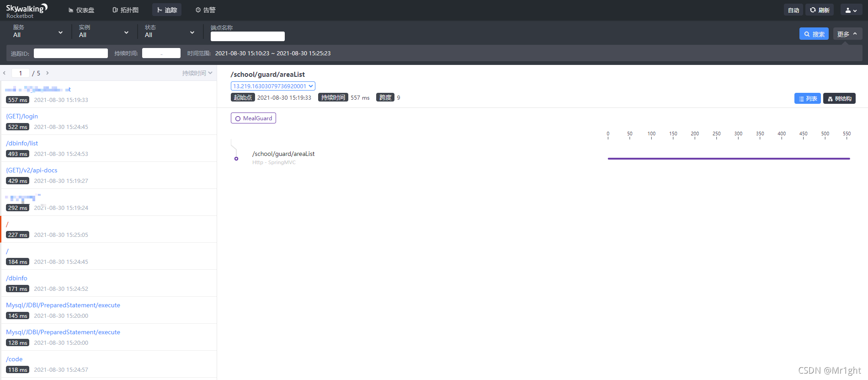Click the purple span duration bar
This screenshot has height=380, width=868.
[729, 159]
